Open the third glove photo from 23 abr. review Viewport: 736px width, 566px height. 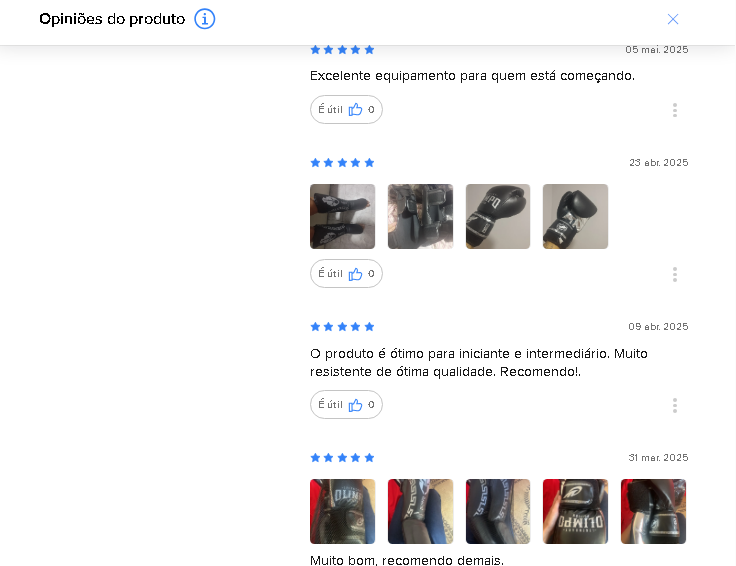pos(498,216)
